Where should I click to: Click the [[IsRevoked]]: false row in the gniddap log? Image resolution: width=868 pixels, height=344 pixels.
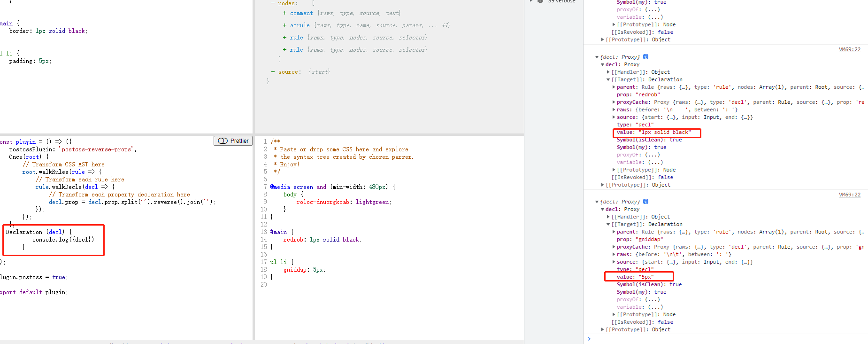pyautogui.click(x=642, y=322)
